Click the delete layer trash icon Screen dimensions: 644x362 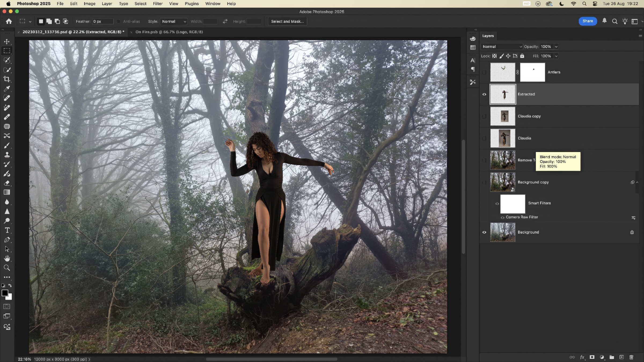click(631, 357)
